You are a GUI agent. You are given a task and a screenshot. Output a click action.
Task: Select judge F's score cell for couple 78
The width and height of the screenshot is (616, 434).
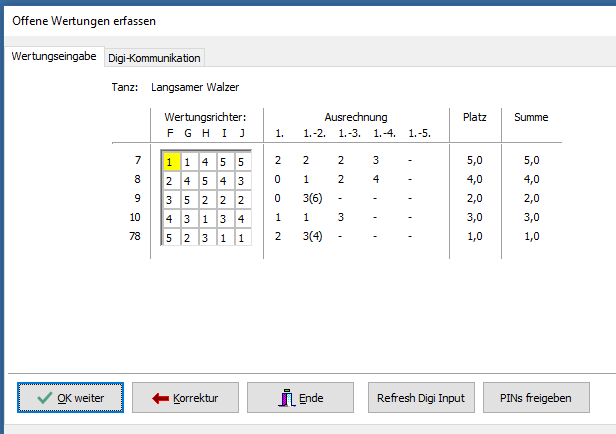(x=171, y=236)
